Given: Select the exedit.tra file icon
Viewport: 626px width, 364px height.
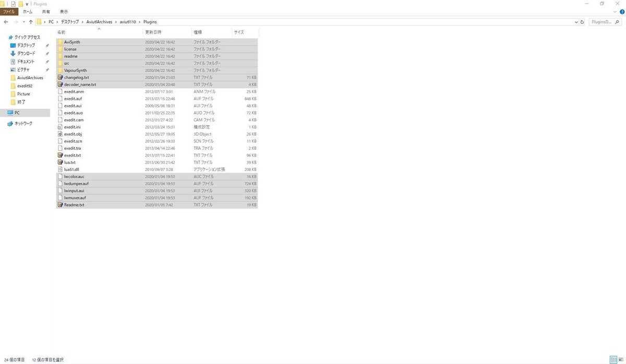Looking at the screenshot, I should click(60, 148).
